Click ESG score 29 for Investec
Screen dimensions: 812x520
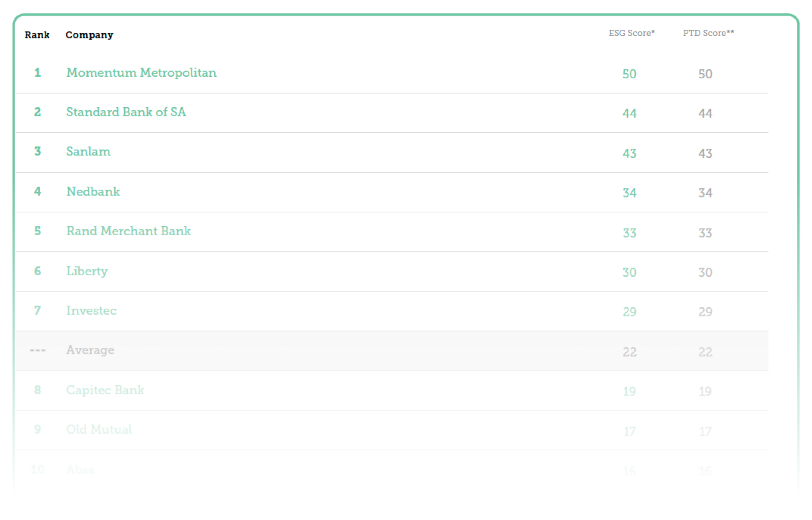click(x=629, y=312)
